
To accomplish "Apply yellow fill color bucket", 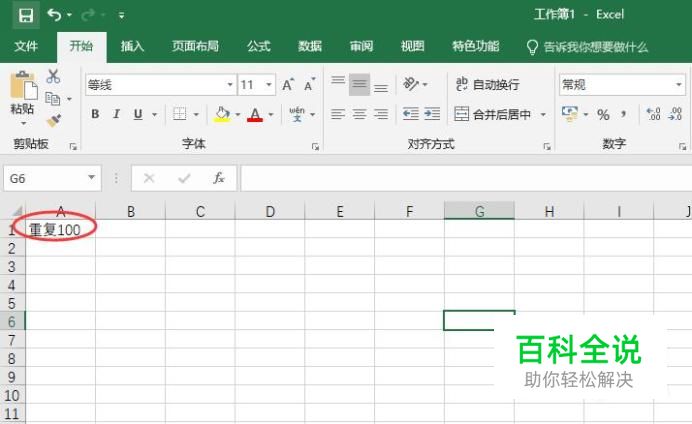I will [222, 114].
